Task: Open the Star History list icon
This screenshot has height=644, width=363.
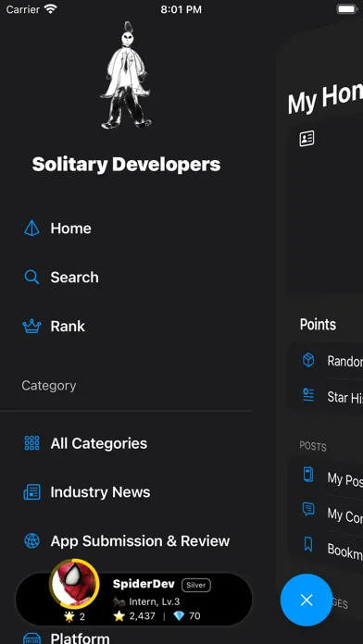Action: coord(308,395)
